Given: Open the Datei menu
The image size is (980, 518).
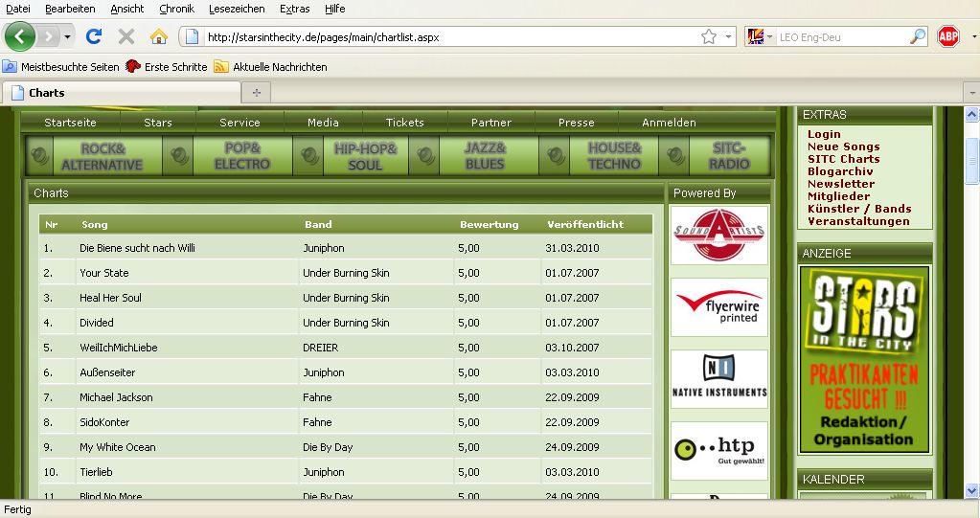Looking at the screenshot, I should coord(17,9).
